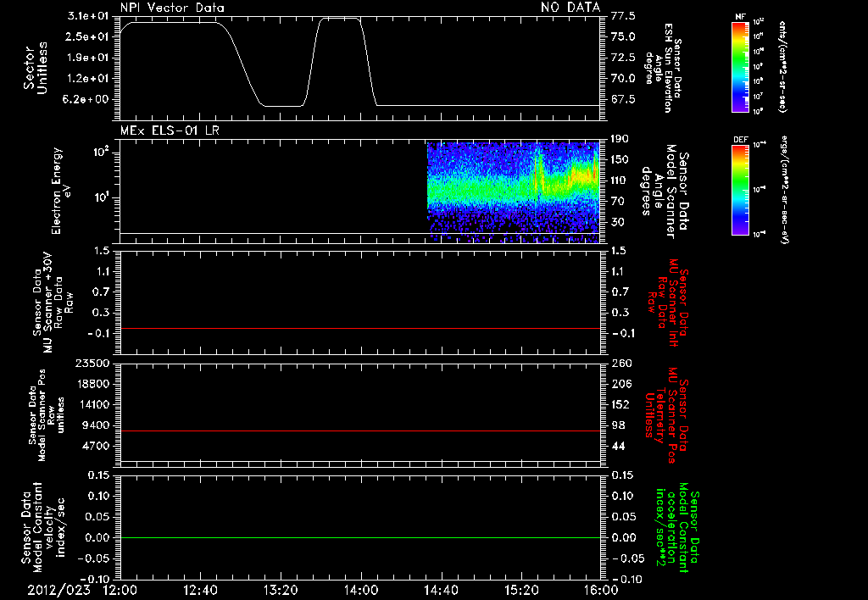Click the NO DATA label

pos(570,7)
